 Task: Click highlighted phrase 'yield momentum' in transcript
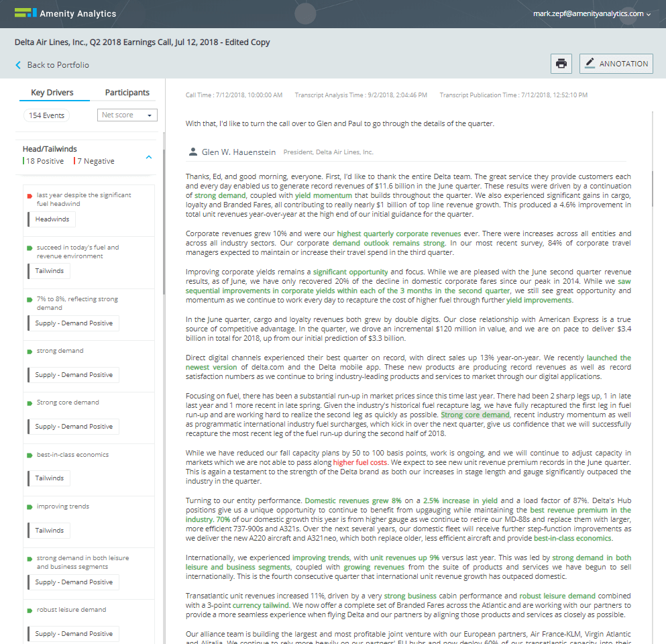(x=324, y=195)
